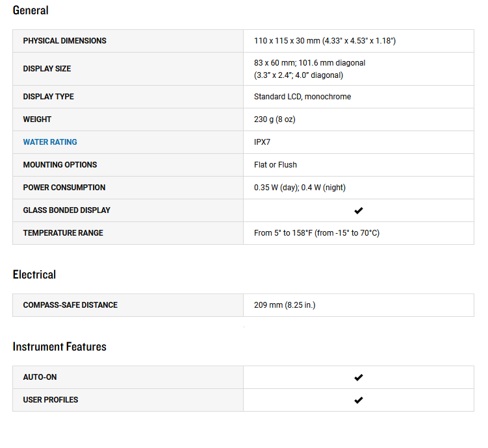The image size is (488, 448).
Task: Click the Display Size row label
Action: click(x=47, y=69)
